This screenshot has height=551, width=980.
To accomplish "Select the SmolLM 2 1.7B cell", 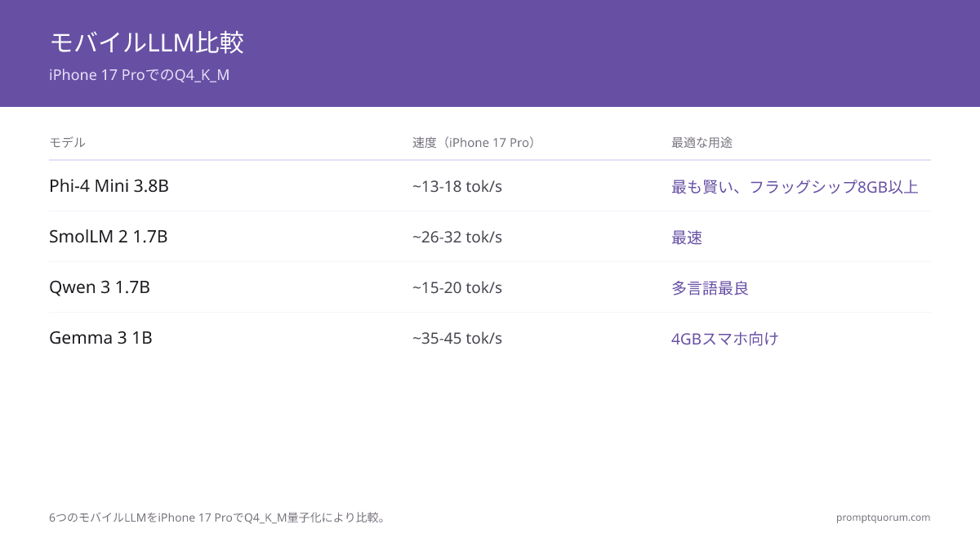I will [108, 237].
